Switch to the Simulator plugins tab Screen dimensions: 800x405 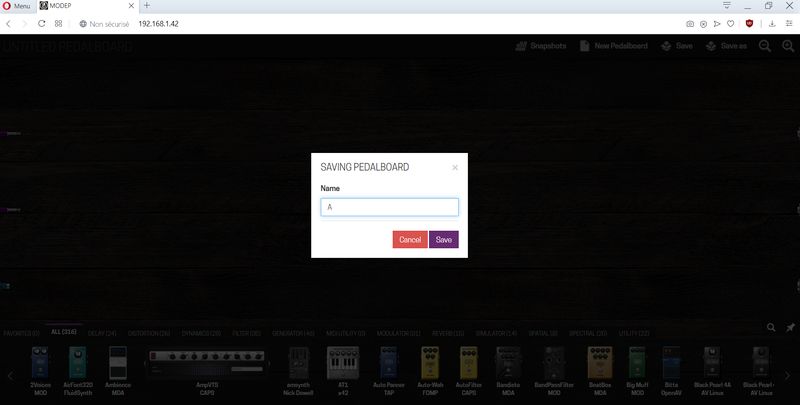click(496, 333)
